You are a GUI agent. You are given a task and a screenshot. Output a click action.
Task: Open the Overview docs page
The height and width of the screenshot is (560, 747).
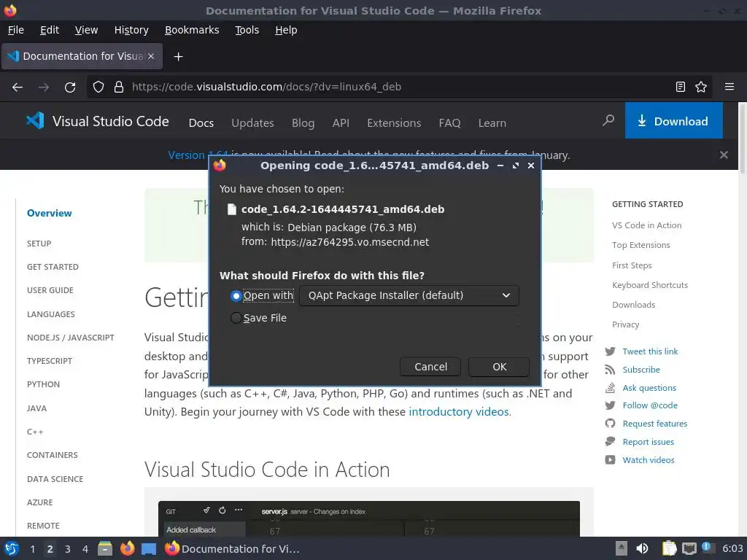click(x=49, y=213)
